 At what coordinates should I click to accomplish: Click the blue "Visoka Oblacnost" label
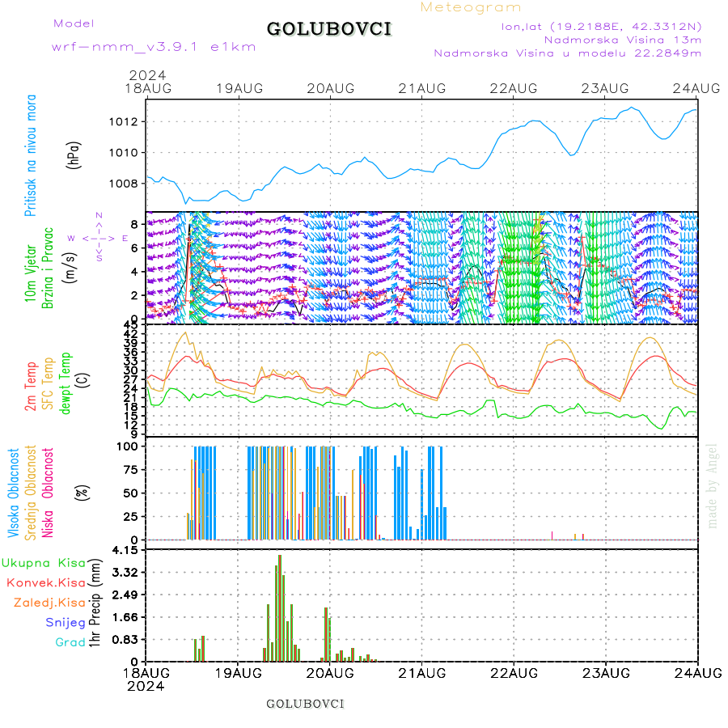point(14,493)
